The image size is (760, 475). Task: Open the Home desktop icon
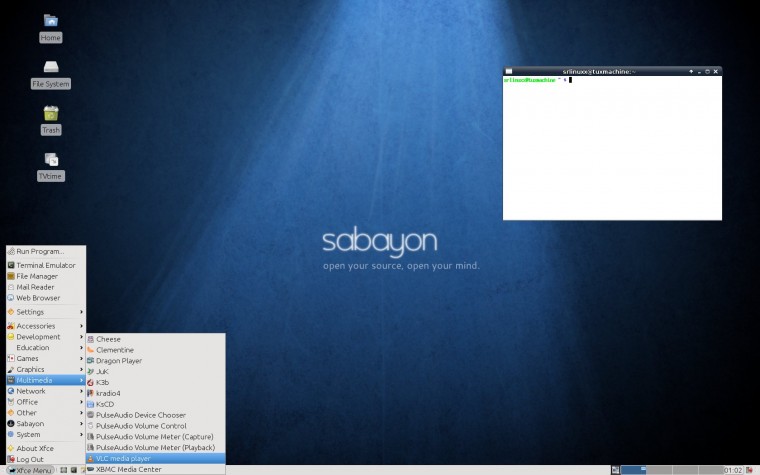(x=50, y=29)
